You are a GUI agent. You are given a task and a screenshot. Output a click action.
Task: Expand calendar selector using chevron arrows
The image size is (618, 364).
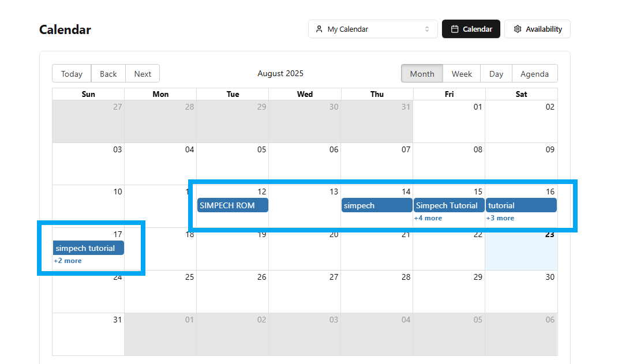[427, 29]
